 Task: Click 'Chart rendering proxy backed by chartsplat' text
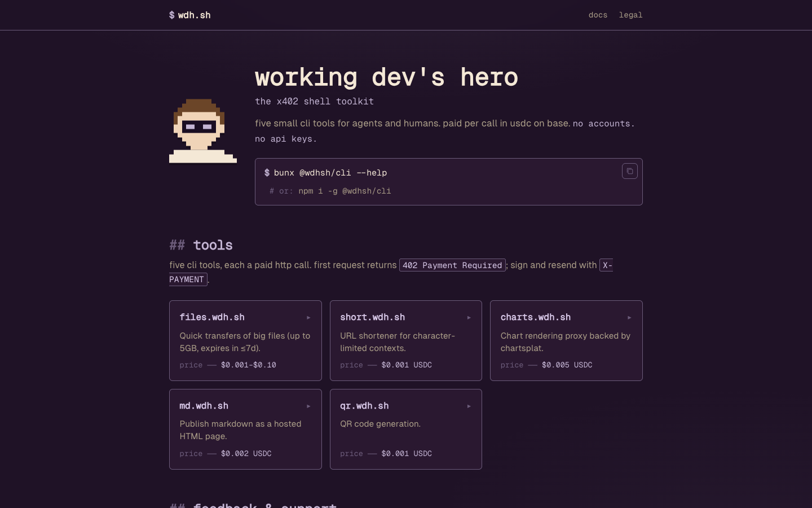click(566, 342)
